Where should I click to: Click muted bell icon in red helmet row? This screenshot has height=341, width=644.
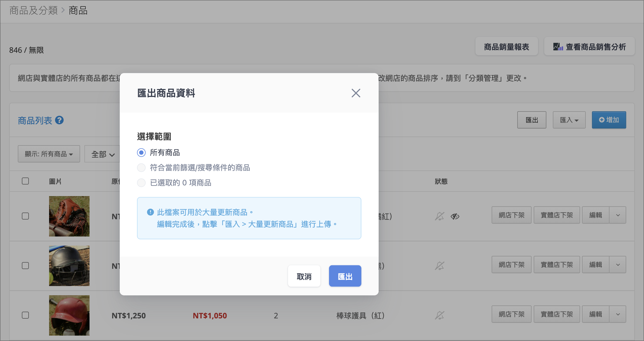(439, 315)
